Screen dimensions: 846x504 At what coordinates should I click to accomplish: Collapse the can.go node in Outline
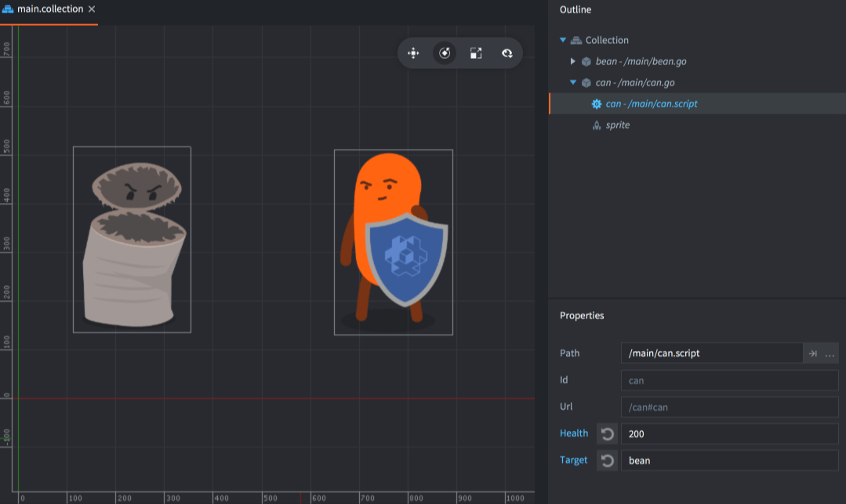[x=573, y=82]
